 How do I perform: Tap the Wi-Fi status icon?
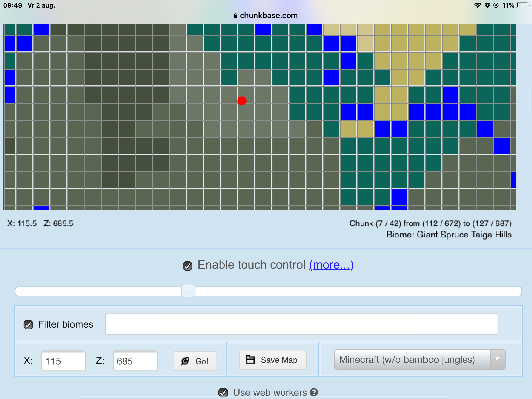pyautogui.click(x=477, y=5)
